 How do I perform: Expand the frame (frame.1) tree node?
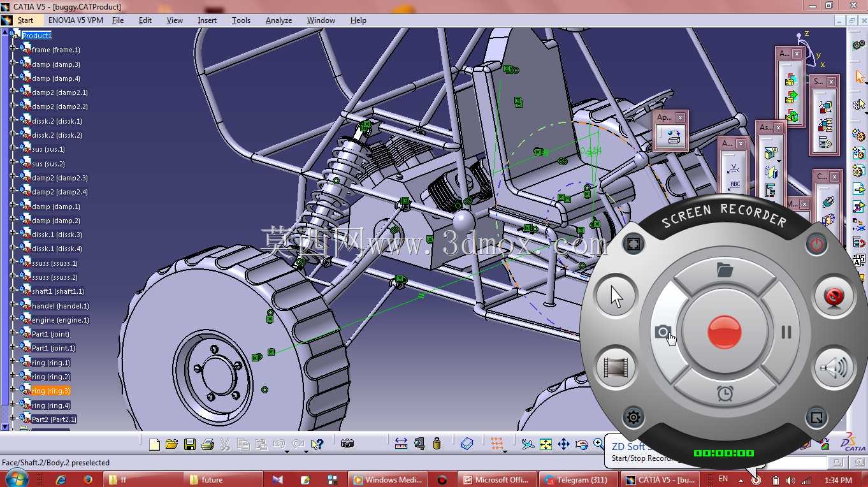point(13,49)
